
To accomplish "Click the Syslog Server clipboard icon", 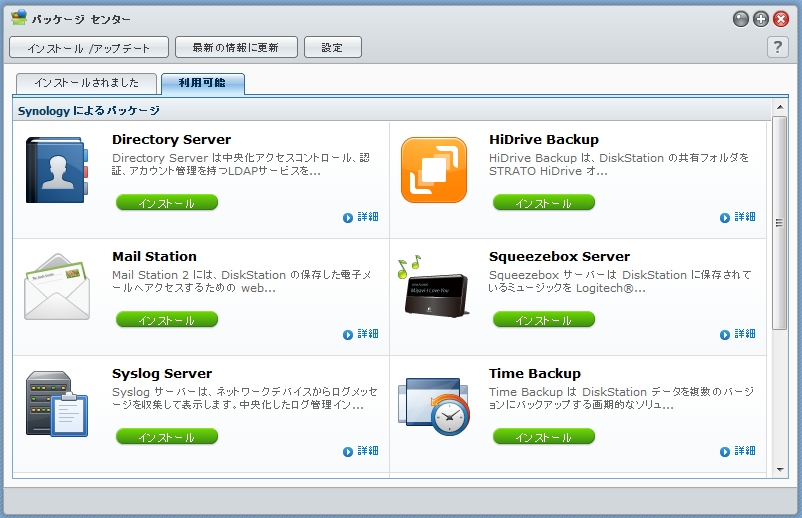I will pyautogui.click(x=57, y=404).
